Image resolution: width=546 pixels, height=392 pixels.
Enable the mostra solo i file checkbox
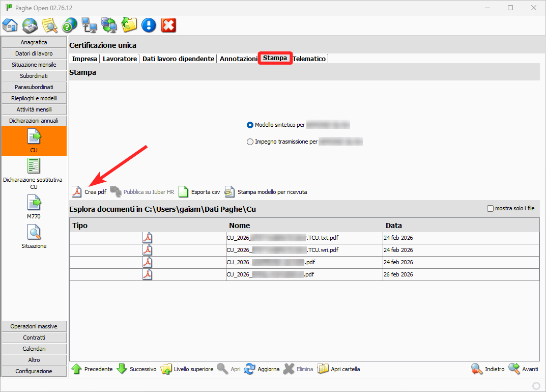click(491, 208)
